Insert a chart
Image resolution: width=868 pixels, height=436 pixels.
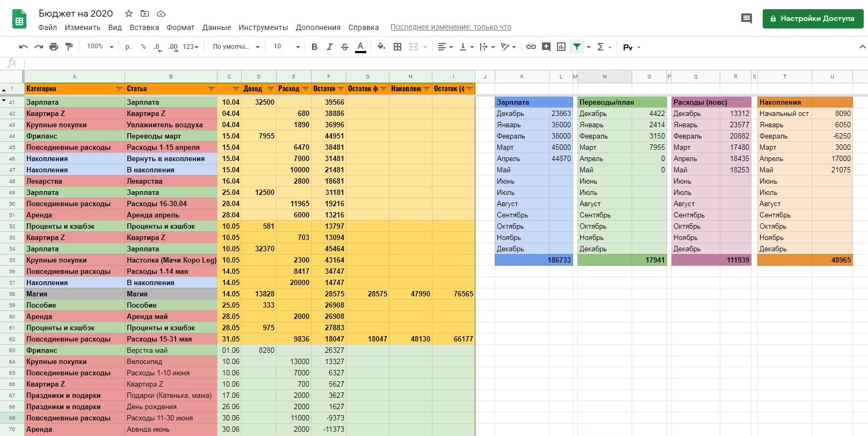click(x=561, y=47)
